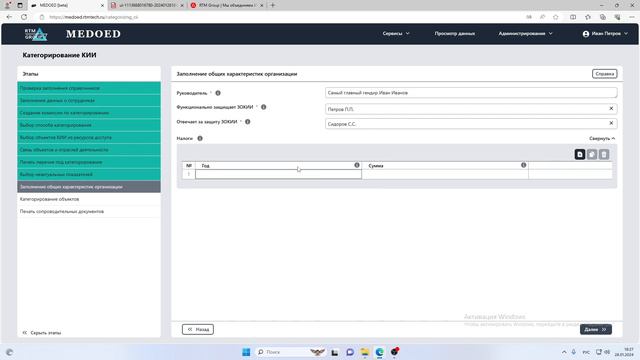Click info icon beside Отвечает за защиту ЗОКИИ
The width and height of the screenshot is (640, 360).
point(248,122)
